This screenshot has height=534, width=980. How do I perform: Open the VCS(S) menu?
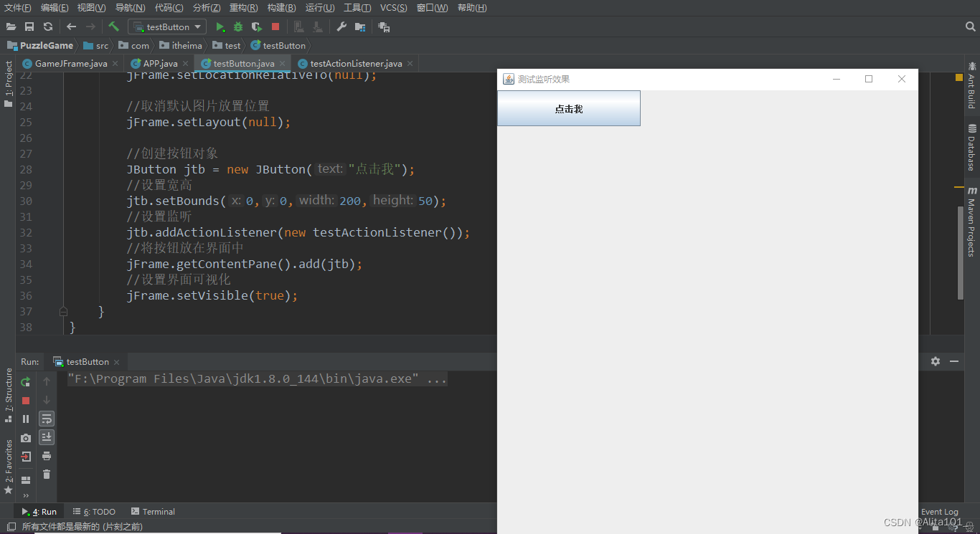pyautogui.click(x=393, y=8)
